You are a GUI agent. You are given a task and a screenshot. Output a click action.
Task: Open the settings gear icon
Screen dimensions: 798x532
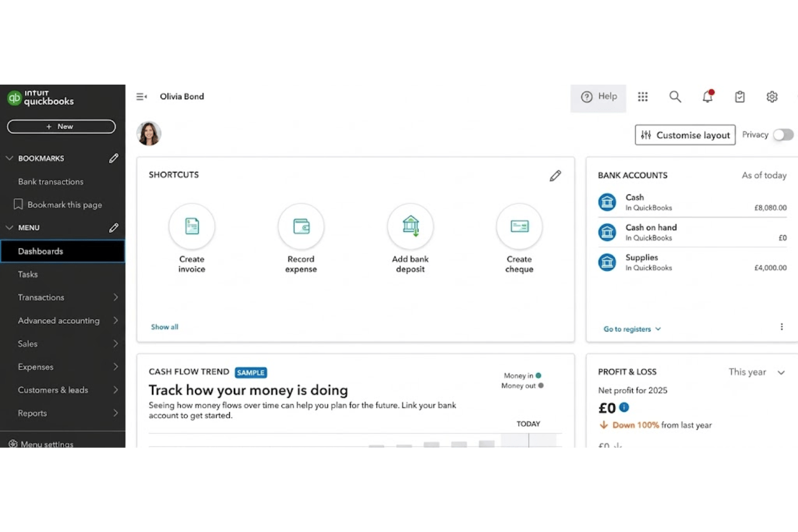tap(772, 96)
